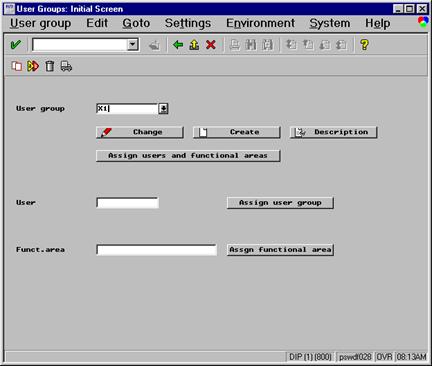Image resolution: width=432 pixels, height=366 pixels.
Task: Open the System menu
Action: pos(330,23)
